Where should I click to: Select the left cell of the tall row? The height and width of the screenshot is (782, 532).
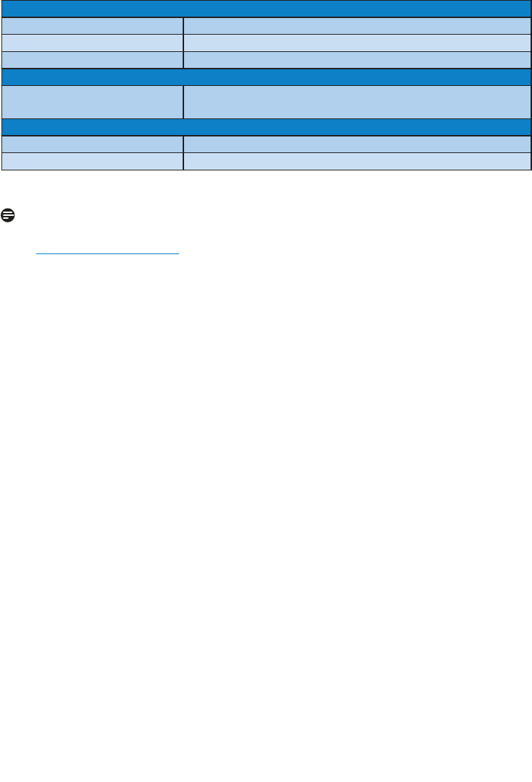[92, 103]
